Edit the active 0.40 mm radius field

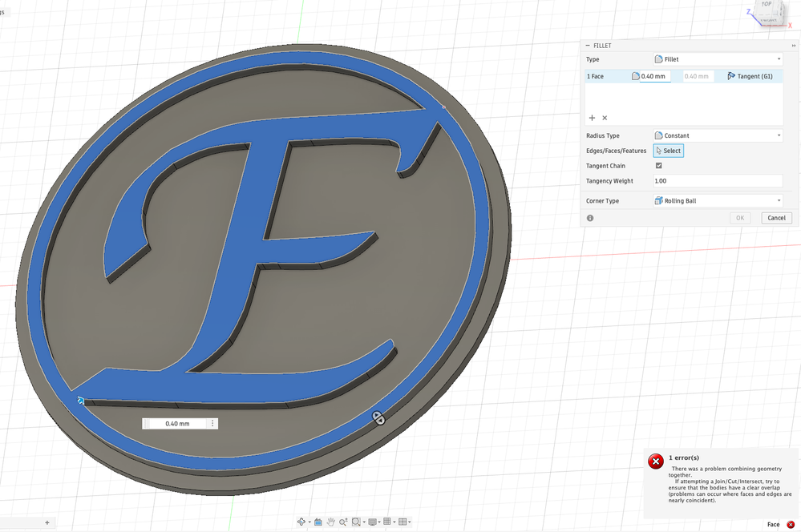655,76
